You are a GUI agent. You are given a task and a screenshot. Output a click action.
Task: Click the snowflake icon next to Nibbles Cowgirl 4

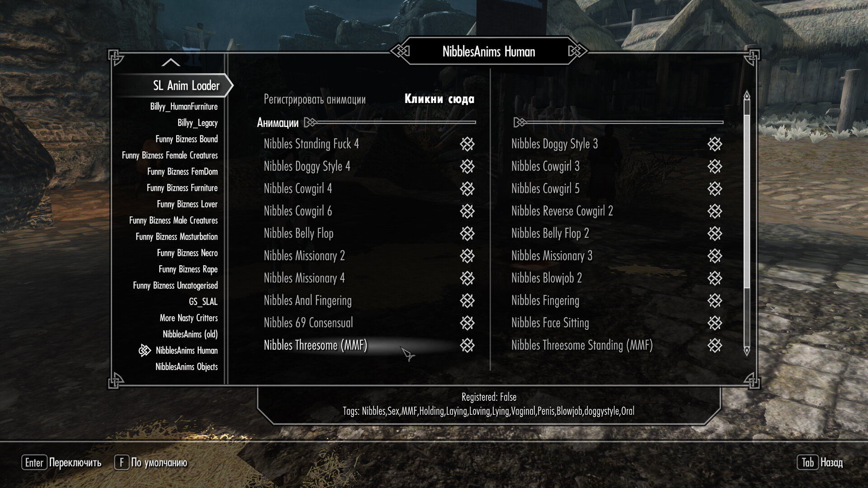468,188
